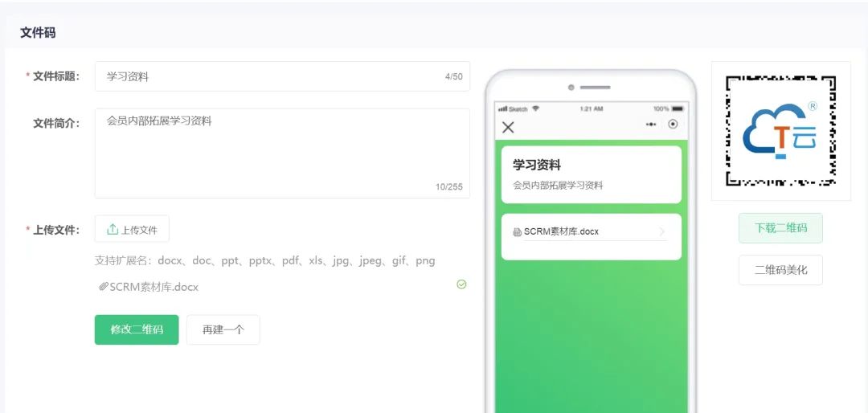Viewport: 868px width, 413px height.
Task: Tap the X close icon in phone preview
Action: 508,127
